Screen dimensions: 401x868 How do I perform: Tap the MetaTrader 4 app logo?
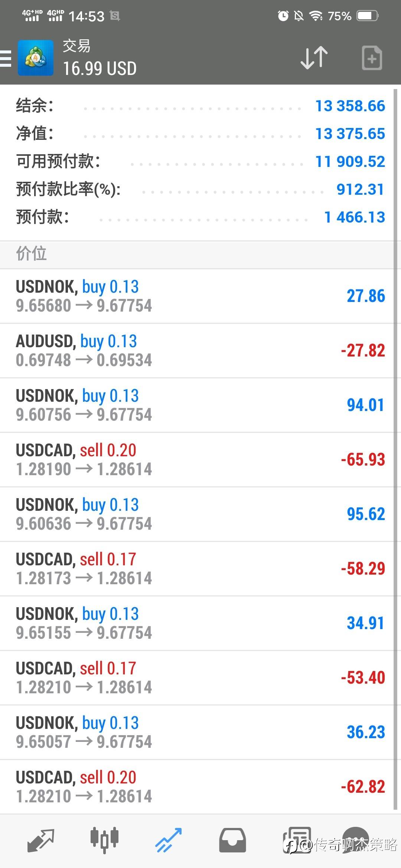pos(36,58)
